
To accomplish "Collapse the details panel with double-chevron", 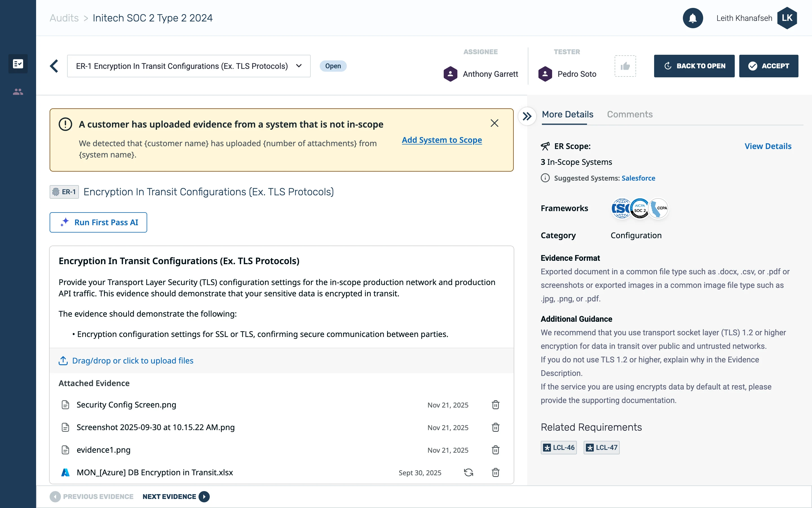I will tap(527, 116).
